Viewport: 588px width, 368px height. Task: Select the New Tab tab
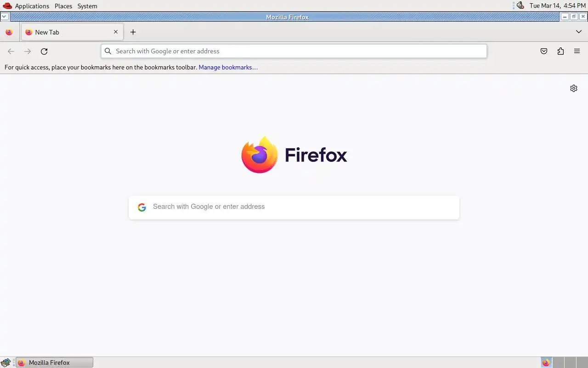tap(72, 32)
